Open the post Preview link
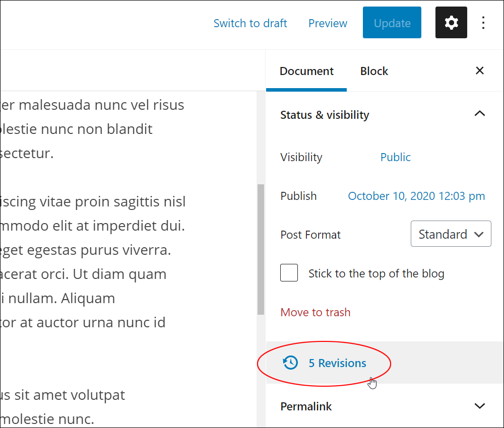The width and height of the screenshot is (504, 428). coord(328,23)
